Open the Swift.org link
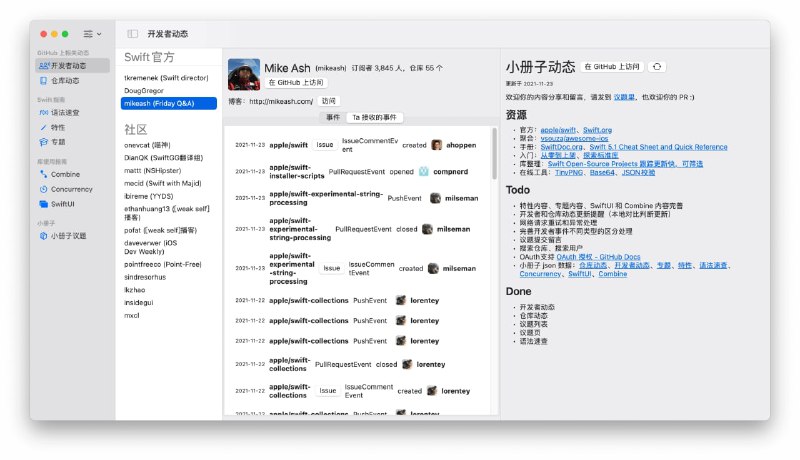This screenshot has height=460, width=800. 597,130
